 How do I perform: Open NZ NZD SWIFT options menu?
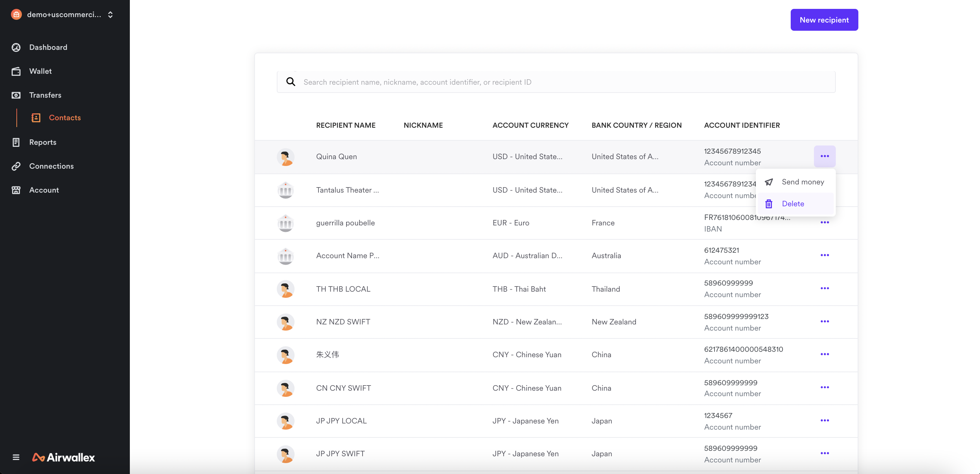(825, 322)
